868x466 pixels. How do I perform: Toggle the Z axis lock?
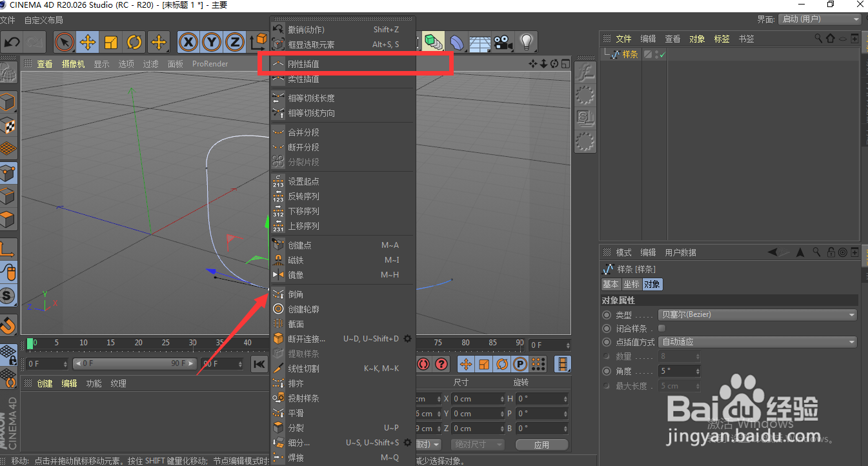coord(234,43)
